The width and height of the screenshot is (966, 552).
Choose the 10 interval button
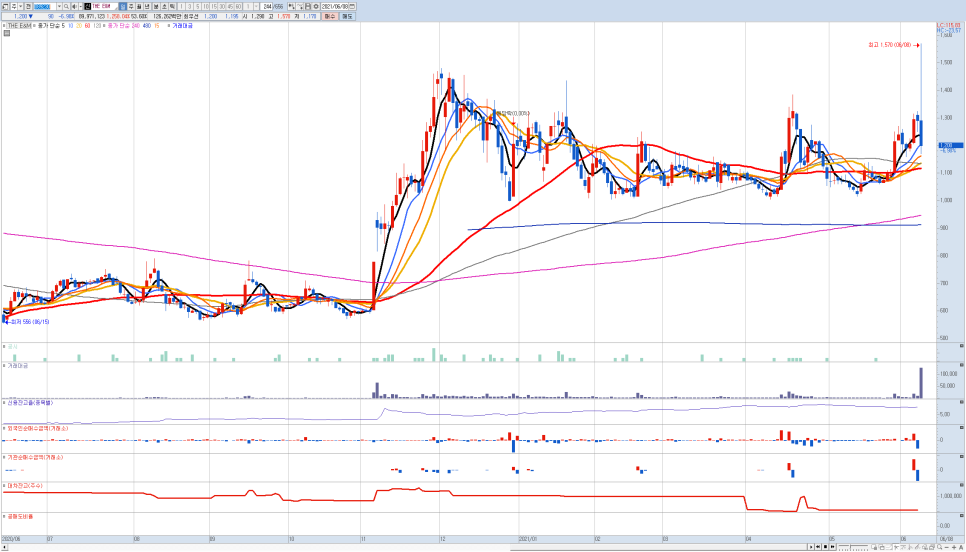coord(206,6)
